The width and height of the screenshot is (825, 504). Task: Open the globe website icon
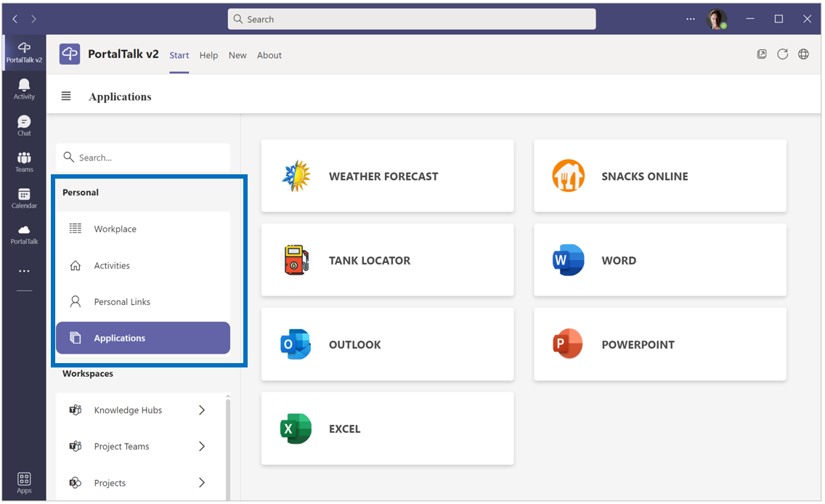pos(803,54)
